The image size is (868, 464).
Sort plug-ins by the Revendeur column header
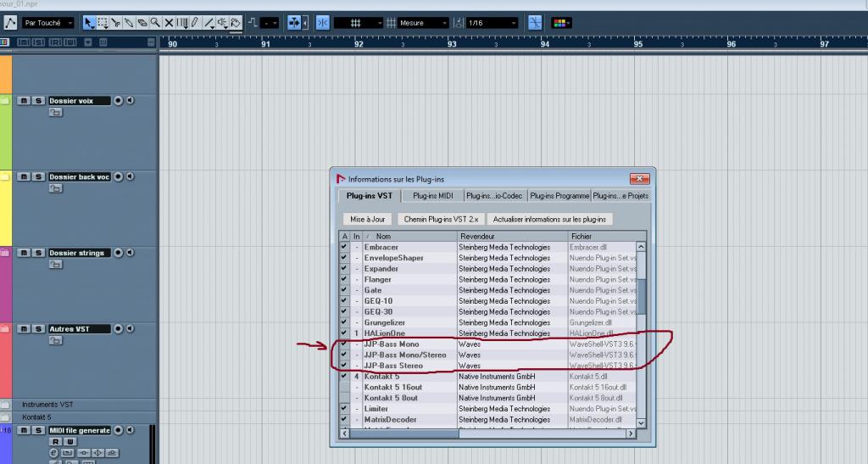coord(513,237)
